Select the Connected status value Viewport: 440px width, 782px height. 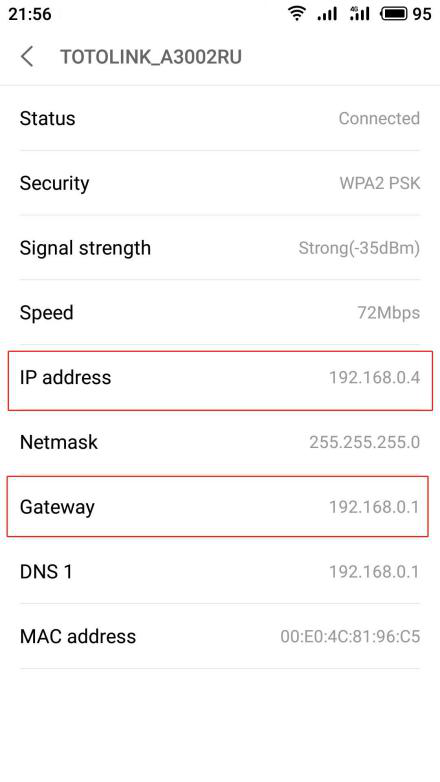click(379, 119)
